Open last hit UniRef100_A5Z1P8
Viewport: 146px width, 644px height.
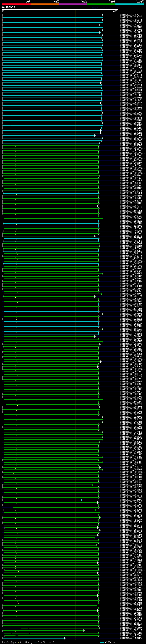click(131, 638)
